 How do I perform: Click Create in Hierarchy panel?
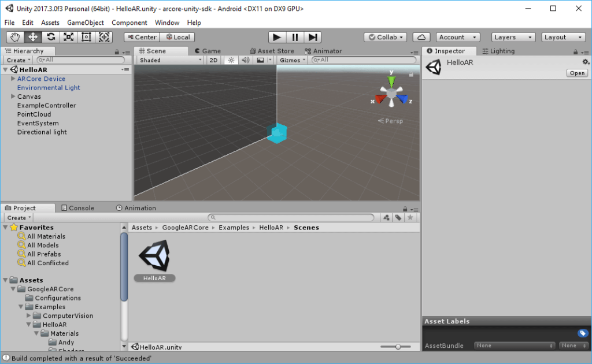pos(18,60)
